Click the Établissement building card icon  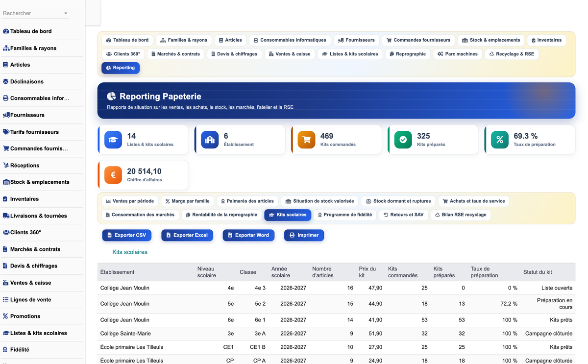point(210,140)
